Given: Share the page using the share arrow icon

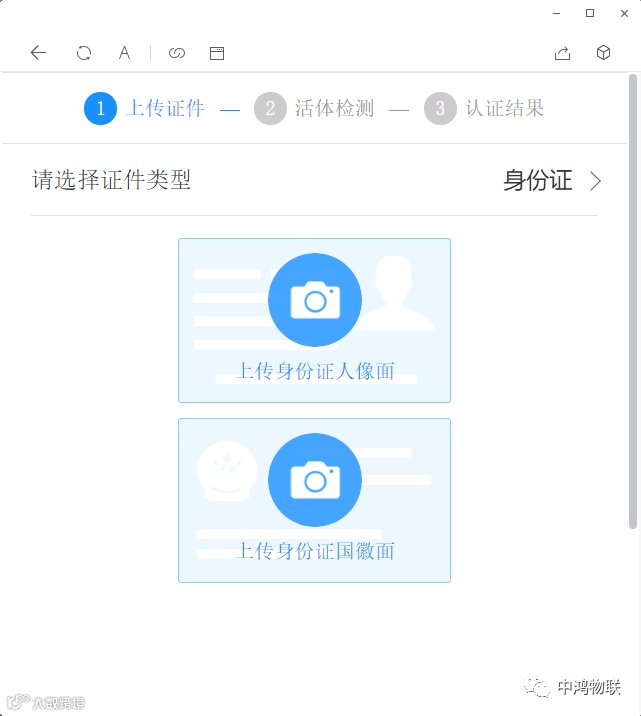Looking at the screenshot, I should tap(562, 53).
